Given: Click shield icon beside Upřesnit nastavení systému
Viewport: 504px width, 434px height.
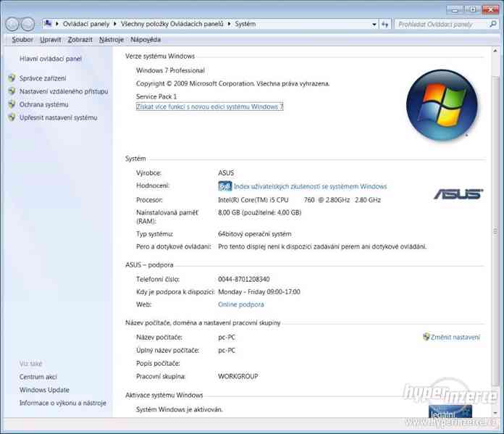Looking at the screenshot, I should [x=12, y=117].
